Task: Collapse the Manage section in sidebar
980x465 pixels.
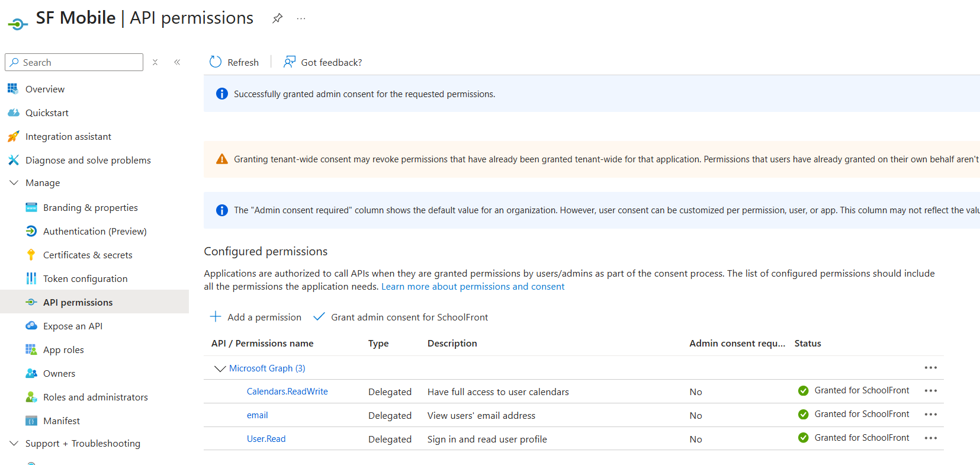Action: (x=14, y=183)
